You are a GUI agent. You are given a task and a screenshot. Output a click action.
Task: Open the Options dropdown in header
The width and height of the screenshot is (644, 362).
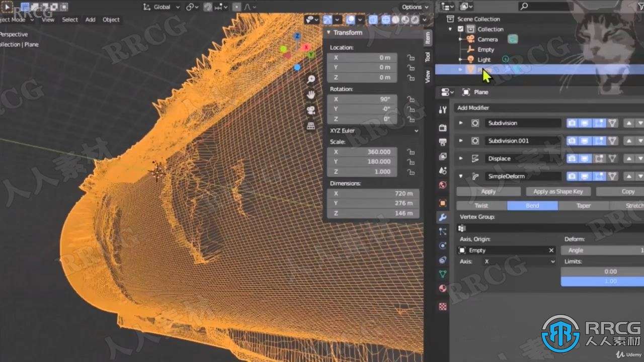415,7
